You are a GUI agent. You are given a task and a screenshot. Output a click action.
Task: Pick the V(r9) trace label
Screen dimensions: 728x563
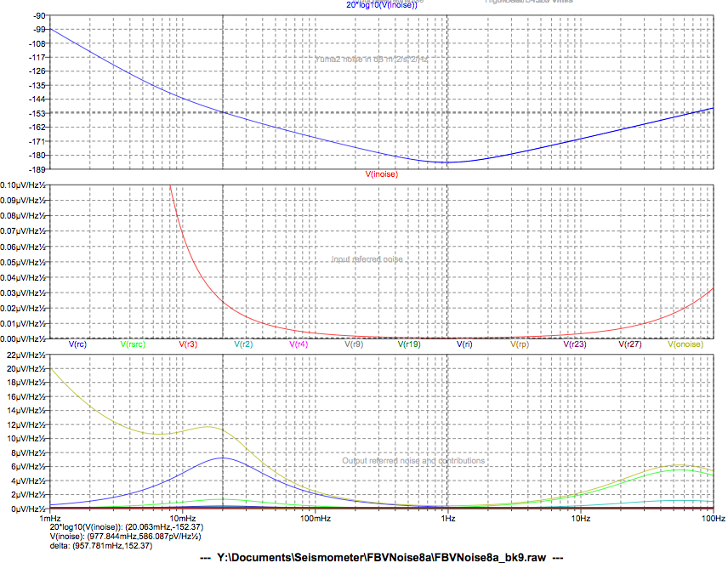point(354,344)
